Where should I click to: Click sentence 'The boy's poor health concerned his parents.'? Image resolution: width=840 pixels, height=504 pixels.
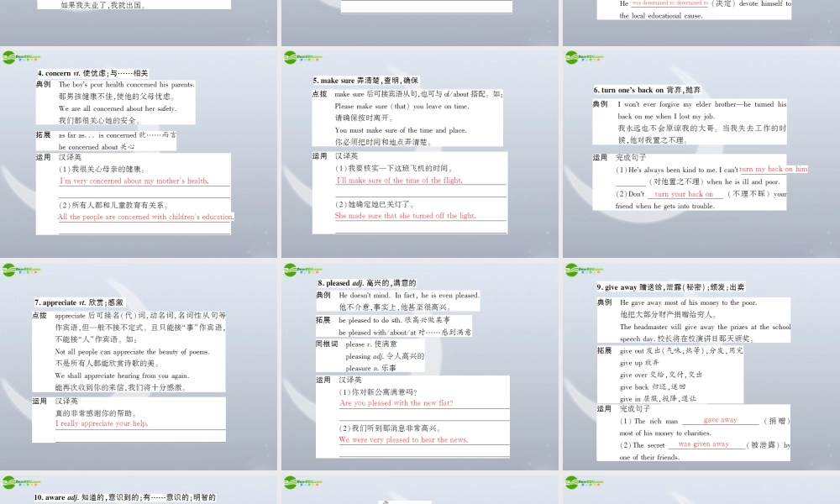tap(127, 85)
